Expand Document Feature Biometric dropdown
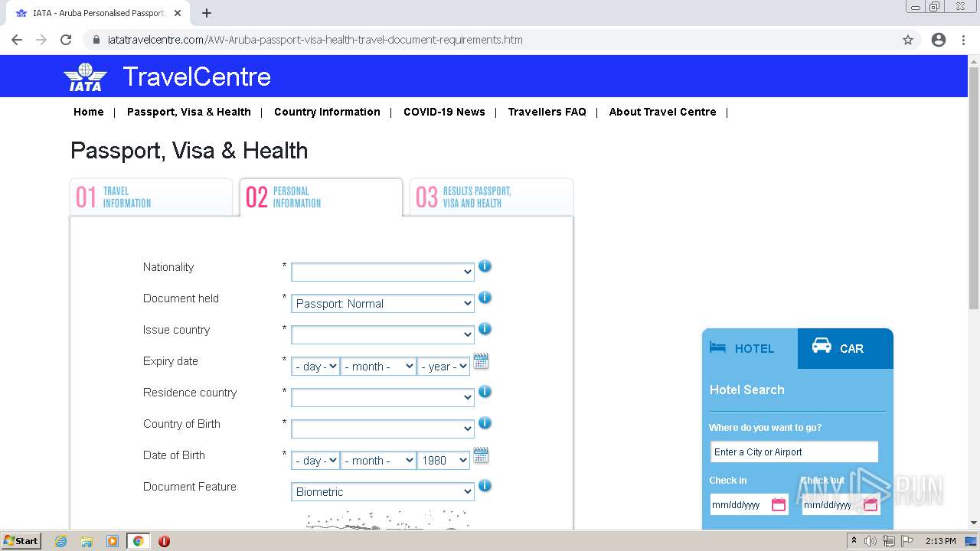The height and width of the screenshot is (551, 980). (383, 492)
